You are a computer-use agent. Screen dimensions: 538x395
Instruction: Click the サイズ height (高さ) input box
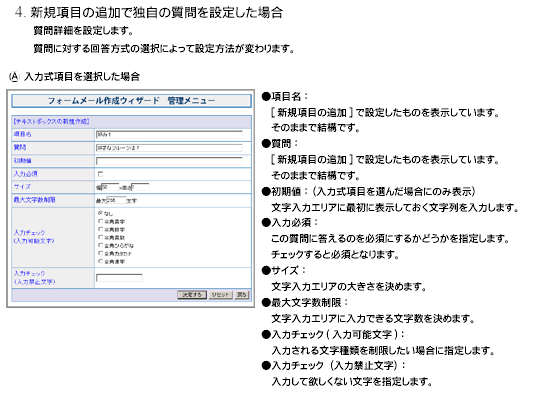point(140,187)
